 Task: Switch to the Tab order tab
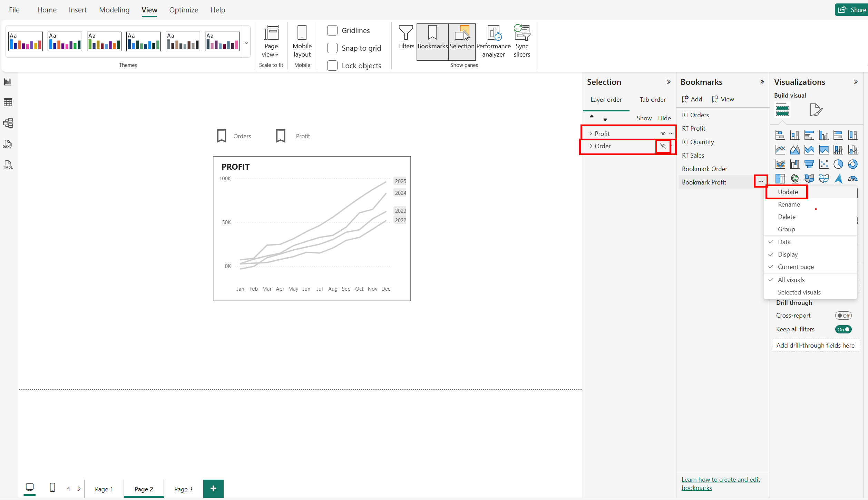tap(652, 100)
